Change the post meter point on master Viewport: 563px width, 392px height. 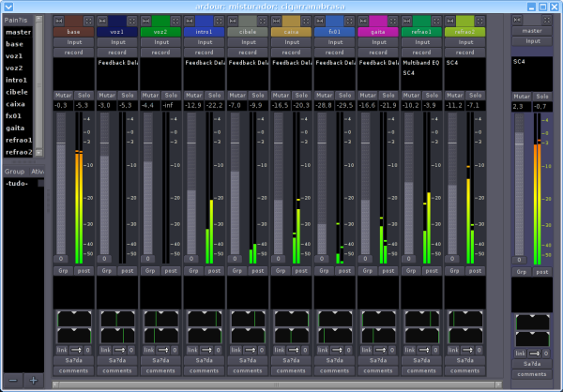541,272
